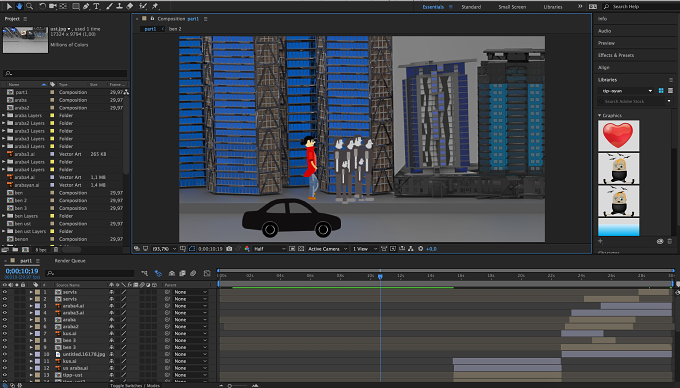Screen dimensions: 680x388
Task: Open the Preview panel
Action: (x=606, y=43)
